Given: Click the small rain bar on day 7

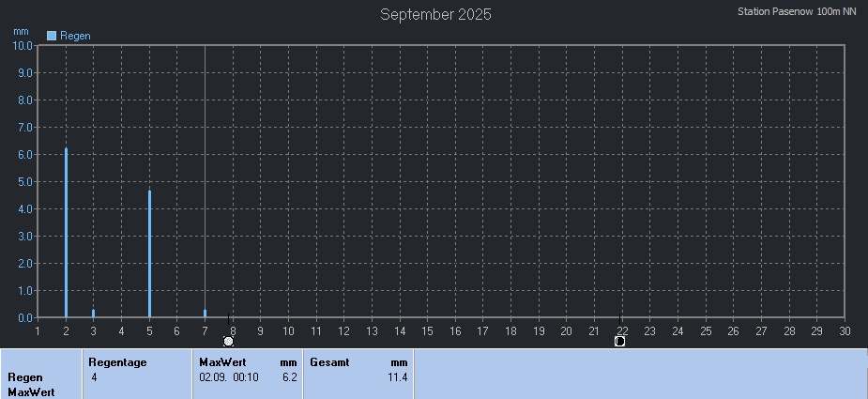Looking at the screenshot, I should tap(205, 314).
